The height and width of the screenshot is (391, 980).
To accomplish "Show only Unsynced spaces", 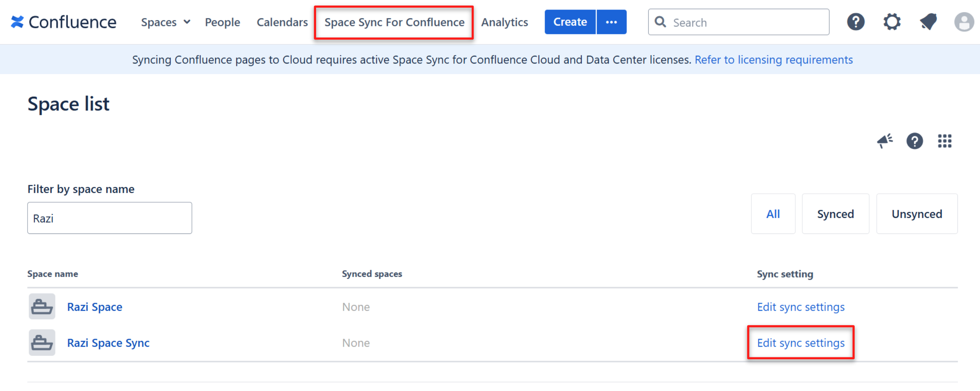I will pos(916,214).
